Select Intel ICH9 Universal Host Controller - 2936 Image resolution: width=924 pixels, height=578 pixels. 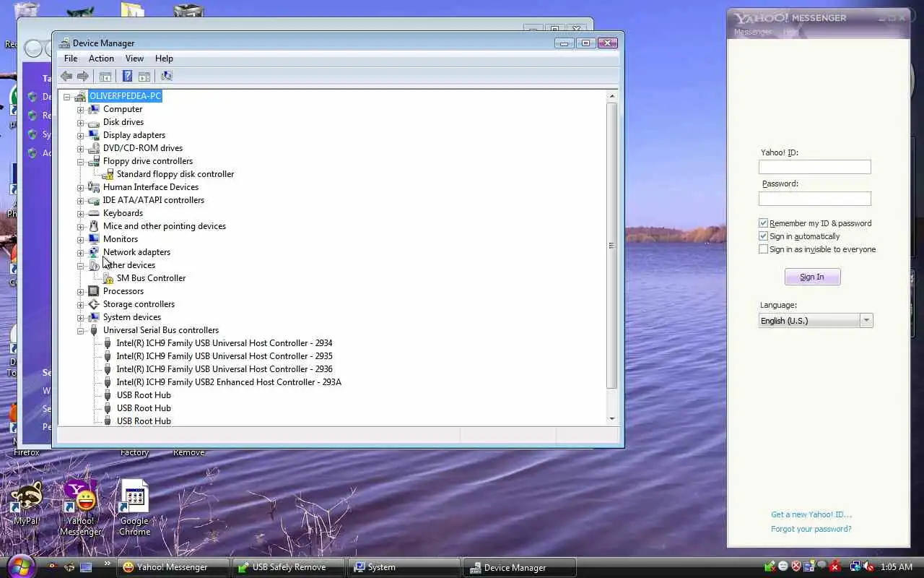click(225, 369)
